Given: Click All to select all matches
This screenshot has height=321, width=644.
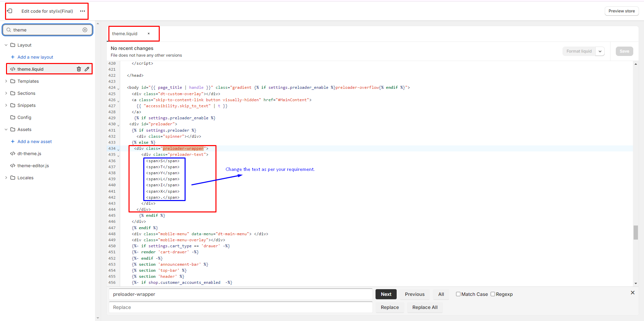Looking at the screenshot, I should pyautogui.click(x=441, y=294).
